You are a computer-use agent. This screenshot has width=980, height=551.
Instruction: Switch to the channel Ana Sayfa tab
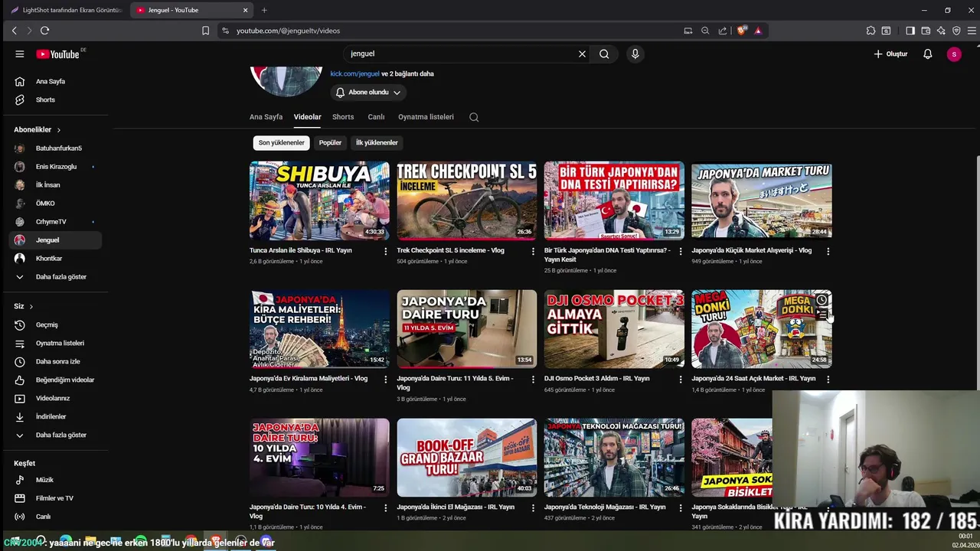(x=266, y=117)
